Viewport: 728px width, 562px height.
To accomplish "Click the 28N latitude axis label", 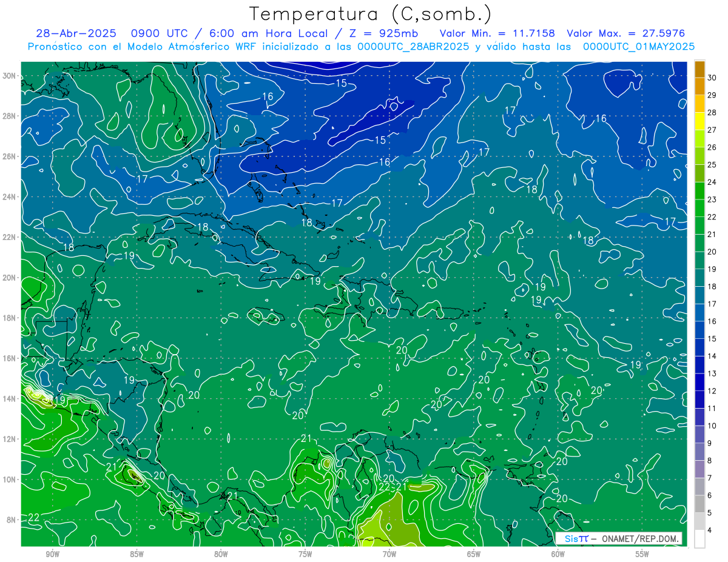I will pyautogui.click(x=9, y=116).
